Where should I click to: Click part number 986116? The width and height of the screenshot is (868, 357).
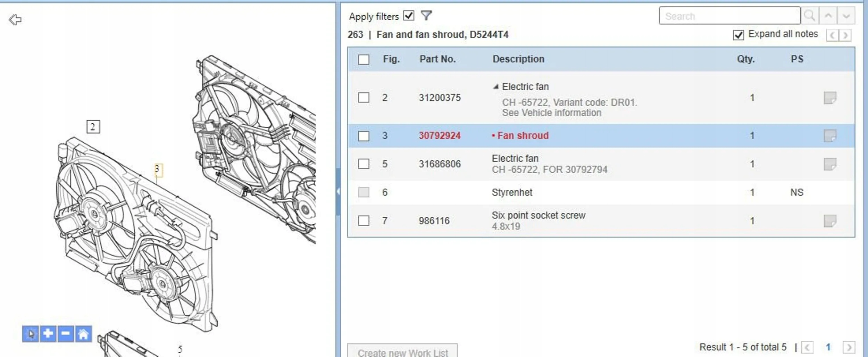pos(434,221)
